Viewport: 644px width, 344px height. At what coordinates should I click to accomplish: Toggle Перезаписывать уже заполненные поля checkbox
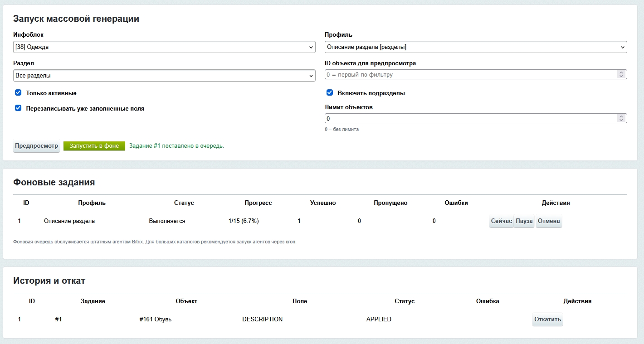(18, 108)
